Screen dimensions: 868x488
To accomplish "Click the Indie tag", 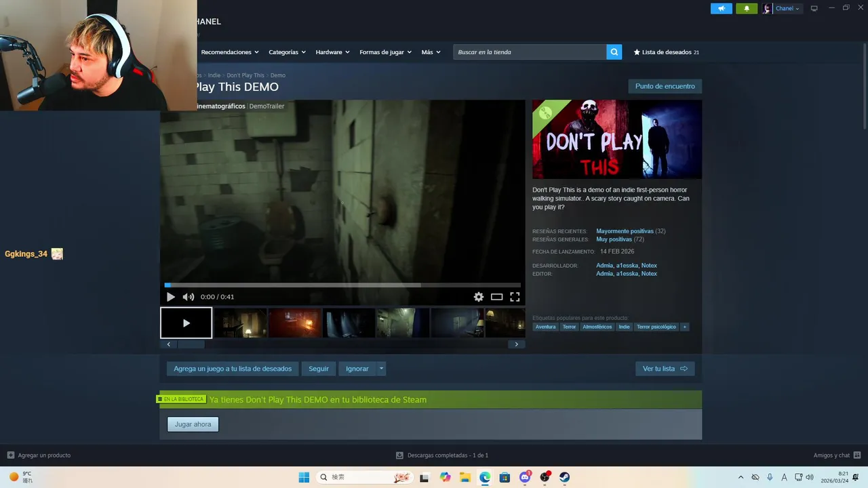I will (624, 327).
